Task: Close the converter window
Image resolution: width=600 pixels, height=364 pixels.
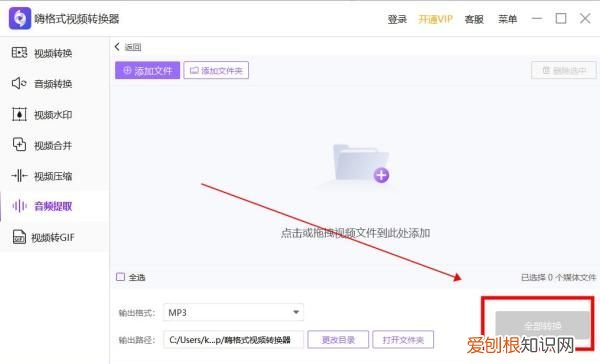Action: pyautogui.click(x=585, y=18)
